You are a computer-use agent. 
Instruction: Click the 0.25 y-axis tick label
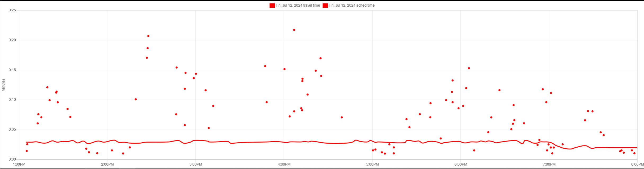click(x=12, y=10)
